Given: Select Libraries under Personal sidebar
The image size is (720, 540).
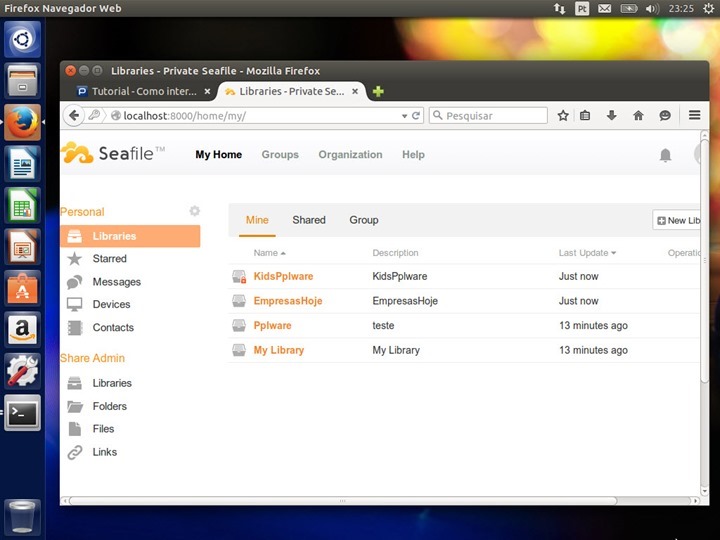Looking at the screenshot, I should tap(130, 236).
